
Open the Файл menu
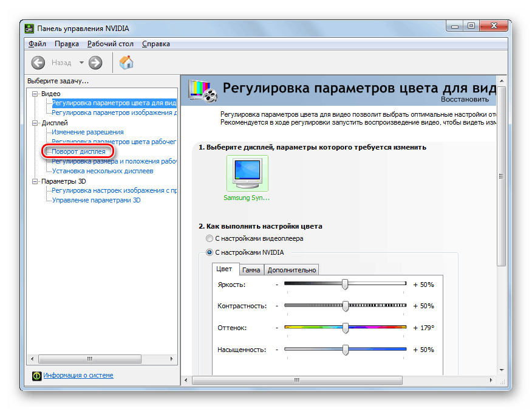point(37,44)
